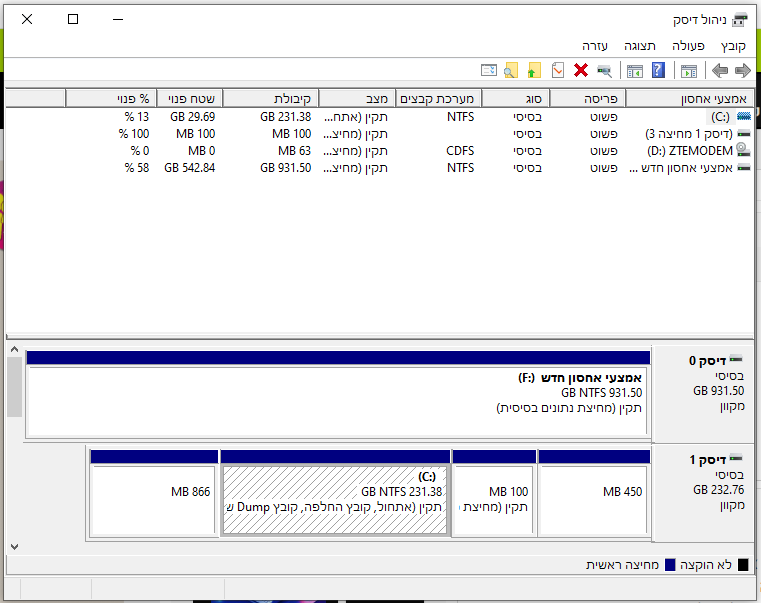
Task: Click the CDFS file system cell
Action: 460,151
